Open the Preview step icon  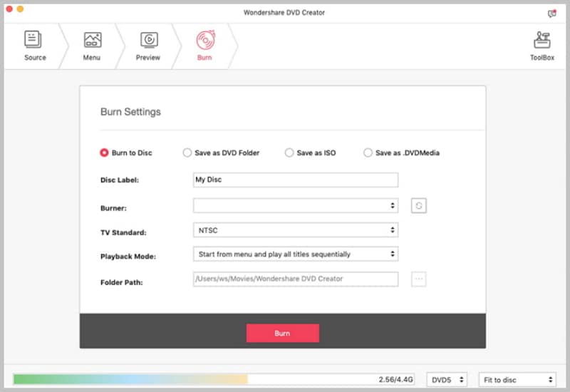(x=149, y=40)
